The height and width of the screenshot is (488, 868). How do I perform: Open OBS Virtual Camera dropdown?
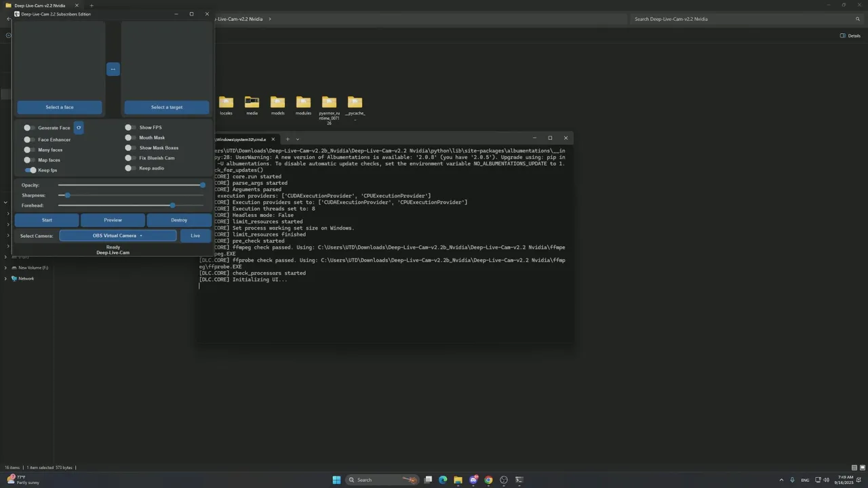pos(118,236)
